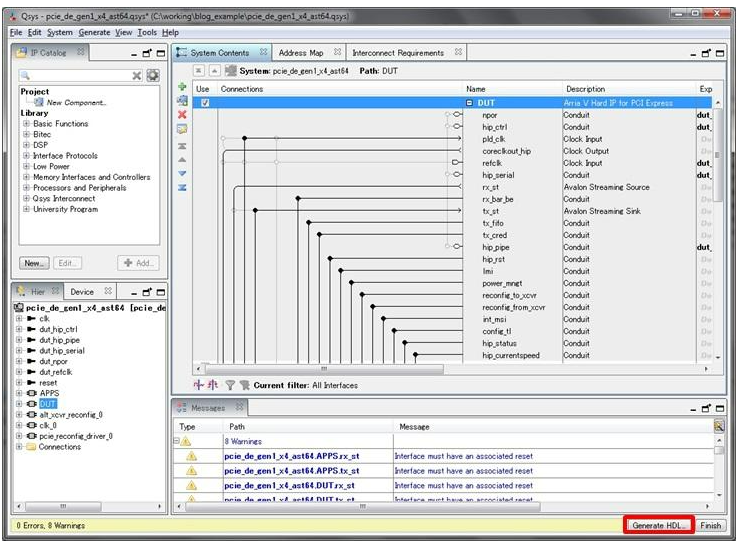The height and width of the screenshot is (544, 739).
Task: Click the Generate HDL button
Action: click(x=658, y=525)
